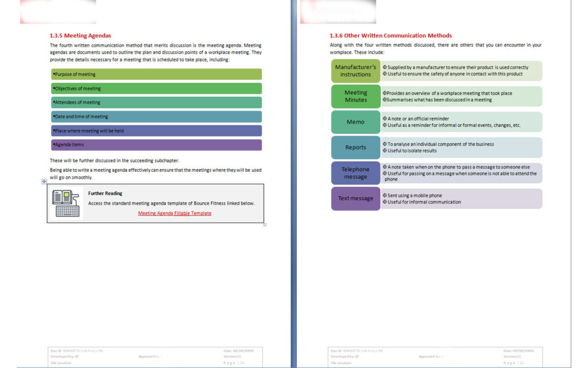Click the 'Further Reading' bold title
The width and height of the screenshot is (588, 368).
(105, 194)
